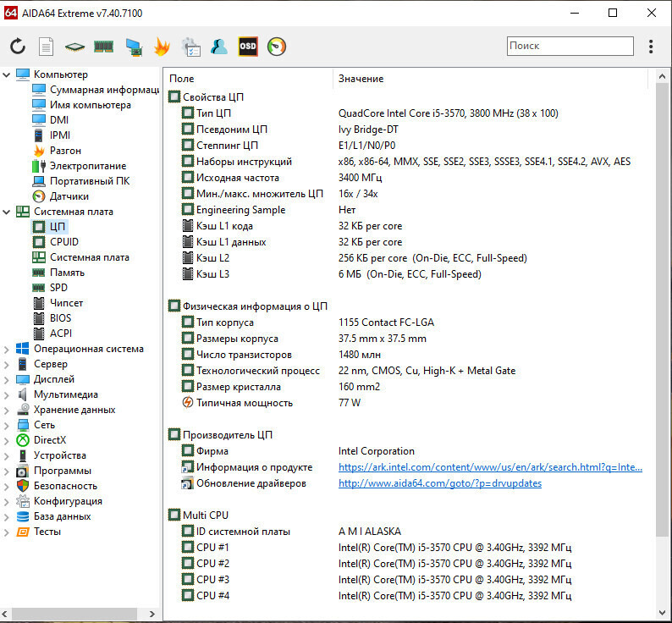Open the OSD panel toolbar icon
This screenshot has width=672, height=623.
248,47
